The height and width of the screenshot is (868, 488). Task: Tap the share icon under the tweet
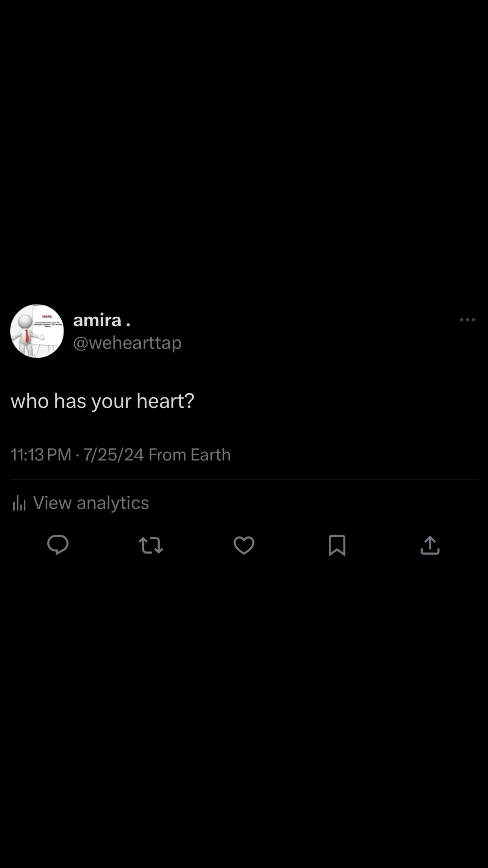430,545
